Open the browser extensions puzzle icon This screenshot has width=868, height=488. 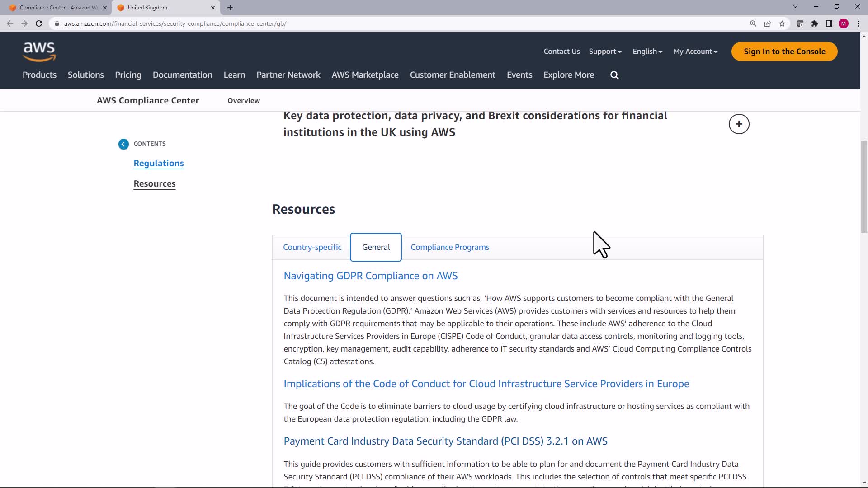pyautogui.click(x=815, y=23)
